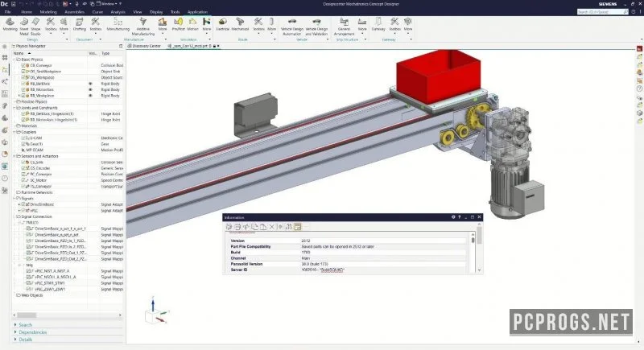Open Shape Studio from the ribbon
Screen dimensions: 644x350
[x=35, y=26]
